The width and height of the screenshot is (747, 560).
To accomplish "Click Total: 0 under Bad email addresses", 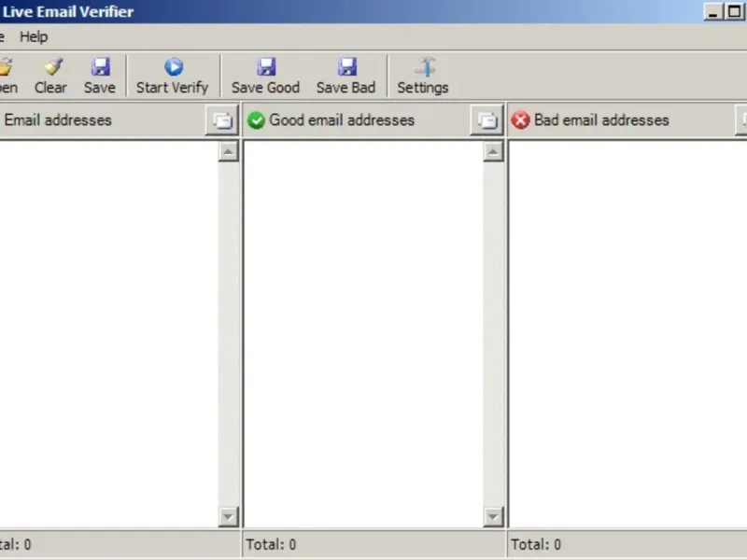I will tap(535, 544).
